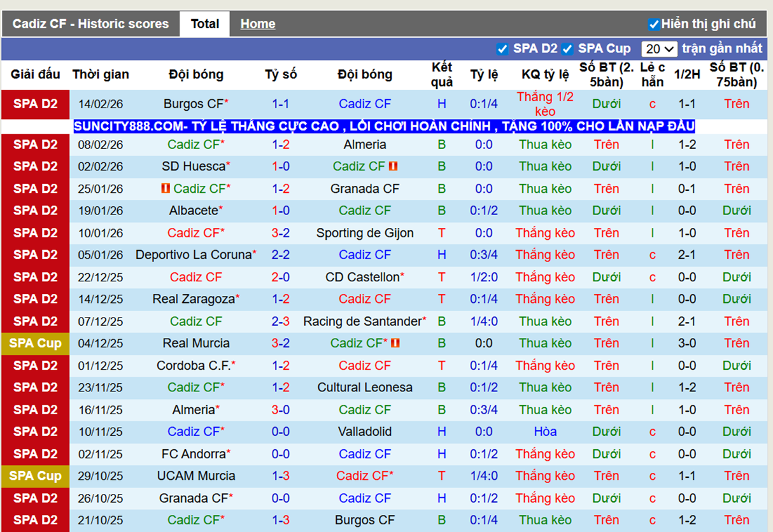Viewport: 773px width, 532px height.
Task: Click the Tỷ số column header
Action: coord(281,74)
